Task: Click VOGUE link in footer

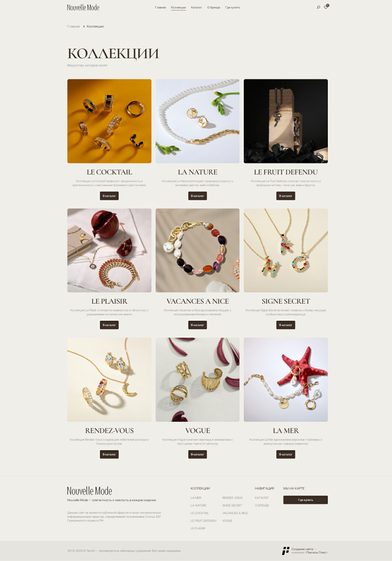Action: coord(227,521)
